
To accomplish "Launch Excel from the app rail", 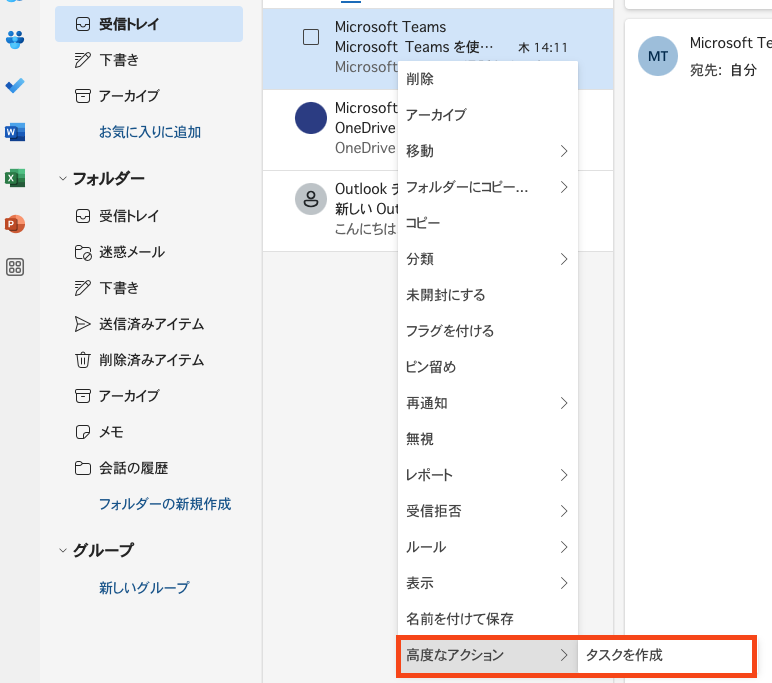I will coord(15,178).
